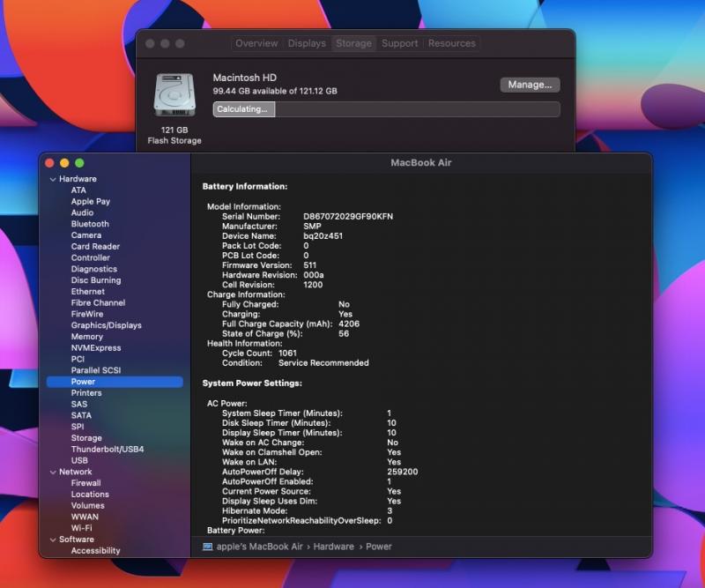
Task: Open Locations under Network
Action: pyautogui.click(x=90, y=494)
